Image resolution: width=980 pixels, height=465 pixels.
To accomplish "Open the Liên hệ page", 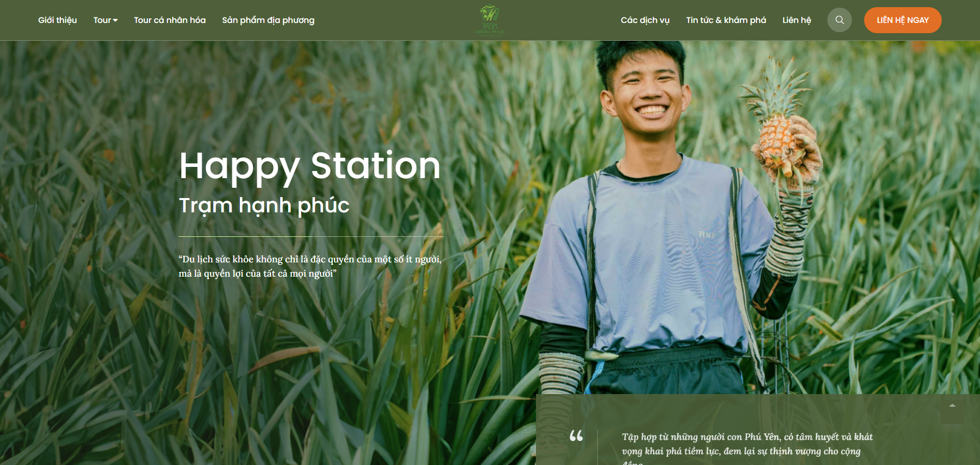I will pyautogui.click(x=796, y=20).
